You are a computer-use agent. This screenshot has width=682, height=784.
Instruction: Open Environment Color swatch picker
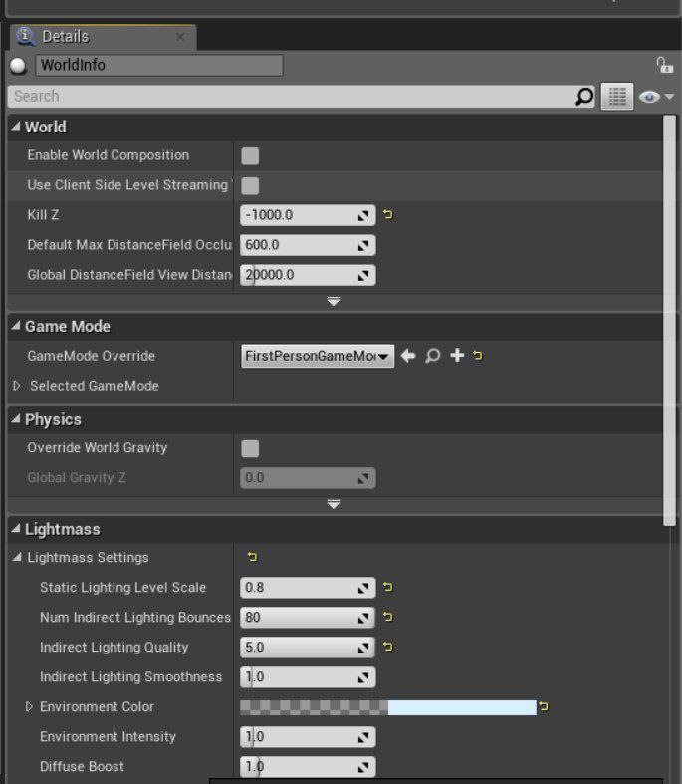(387, 707)
